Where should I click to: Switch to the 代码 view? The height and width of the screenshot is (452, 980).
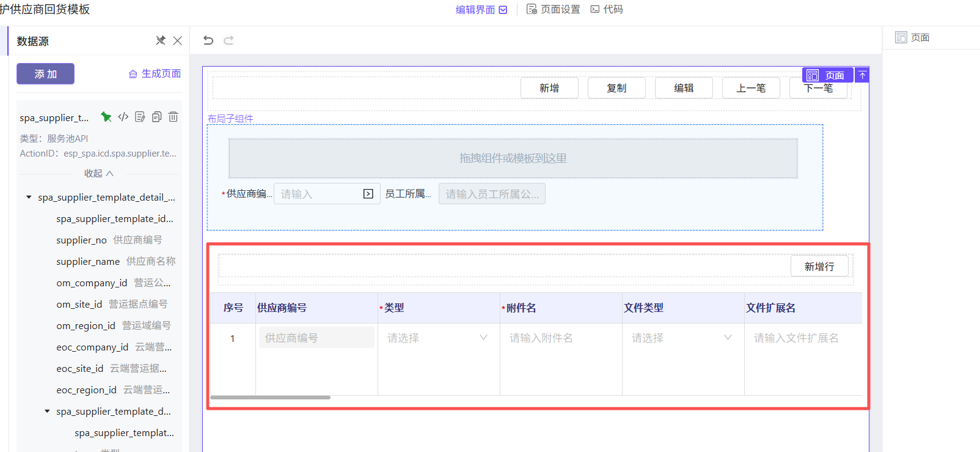607,10
